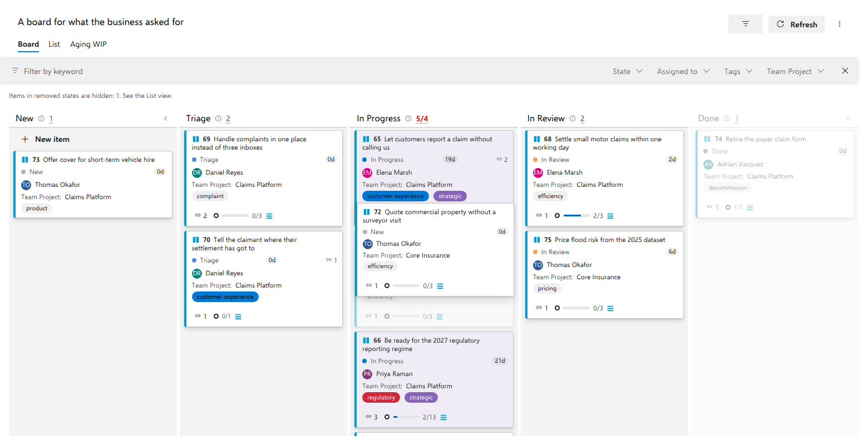Click Elena Marsh's avatar on card 68

tap(538, 172)
